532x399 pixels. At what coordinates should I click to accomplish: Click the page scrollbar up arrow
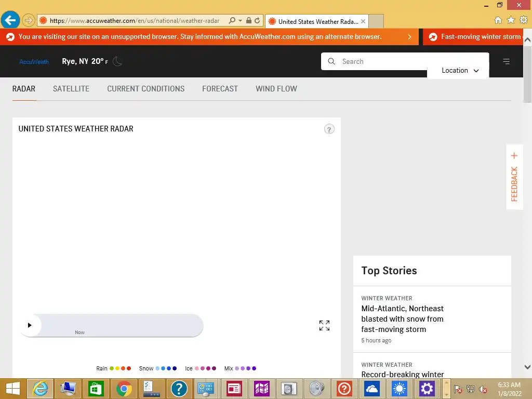[x=528, y=39]
